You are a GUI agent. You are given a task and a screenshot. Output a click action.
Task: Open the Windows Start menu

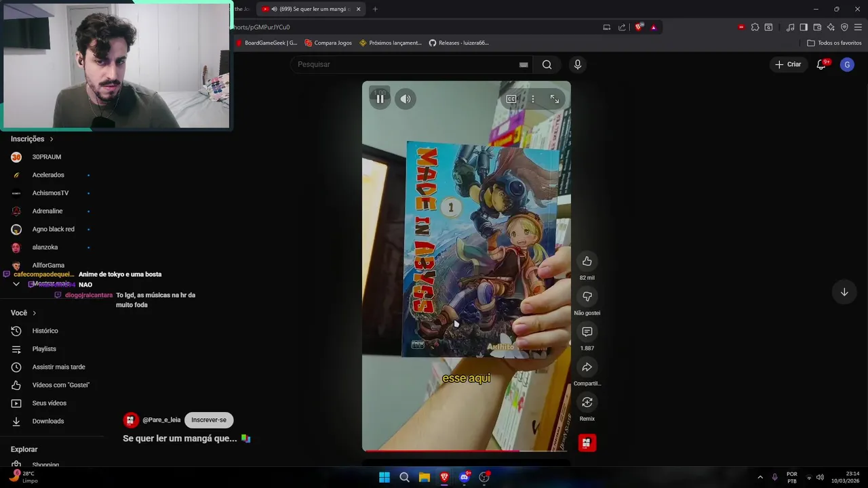coord(384,477)
